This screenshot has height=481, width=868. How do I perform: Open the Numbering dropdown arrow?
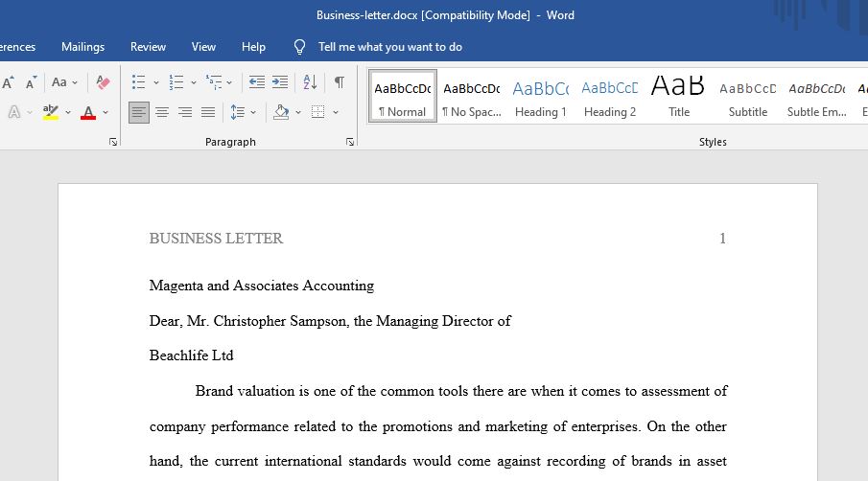pyautogui.click(x=194, y=83)
